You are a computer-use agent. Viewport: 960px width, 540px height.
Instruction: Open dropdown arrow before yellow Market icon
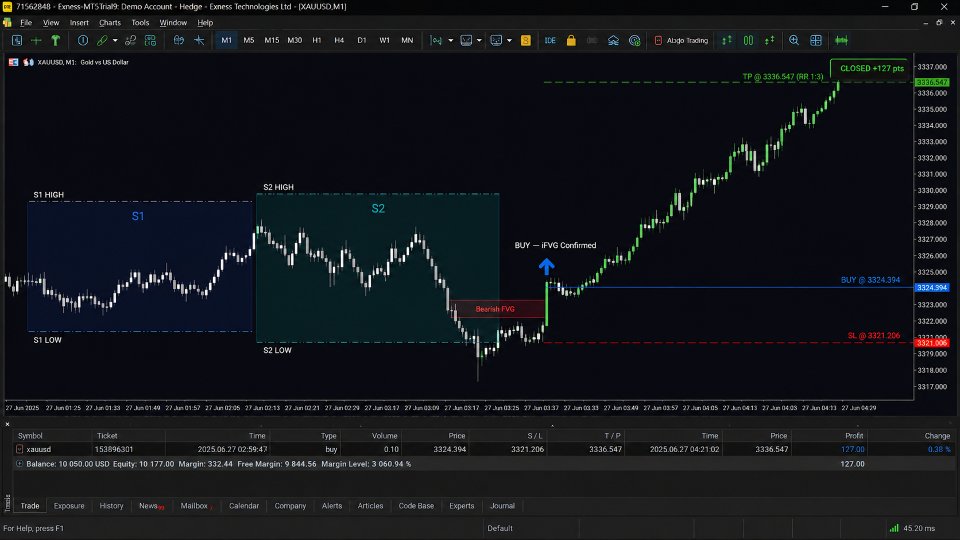(509, 40)
